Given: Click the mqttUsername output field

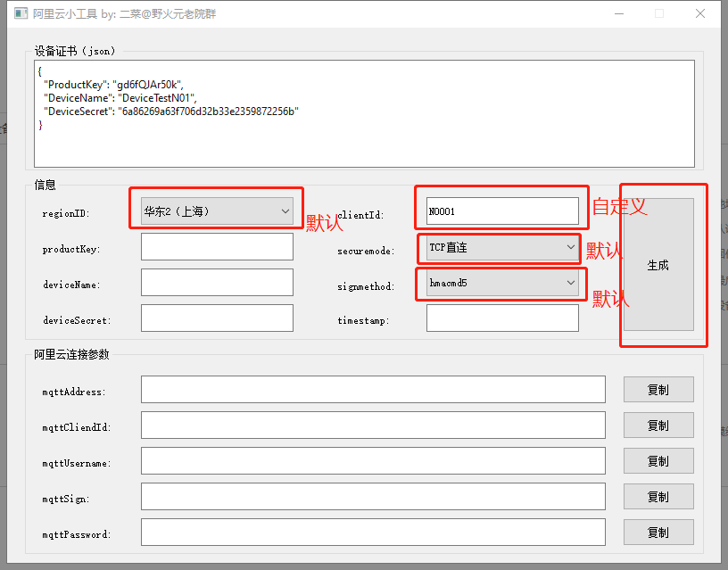Looking at the screenshot, I should pyautogui.click(x=373, y=461).
